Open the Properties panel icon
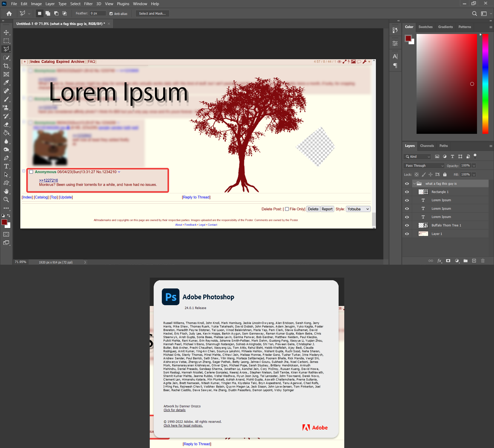 395,43
